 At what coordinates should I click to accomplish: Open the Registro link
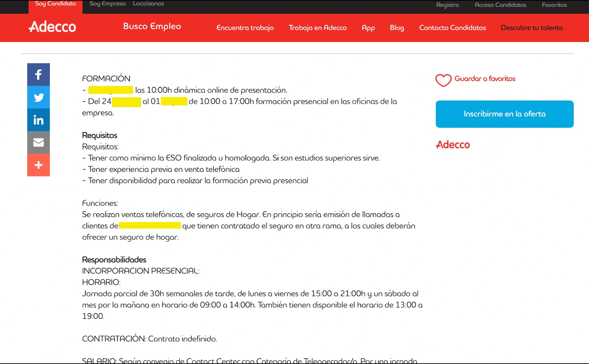[447, 5]
